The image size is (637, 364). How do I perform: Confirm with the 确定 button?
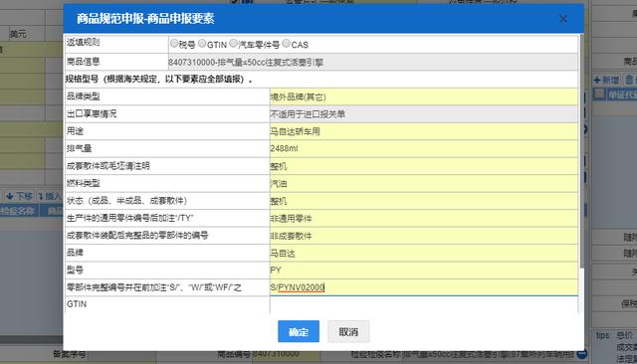299,331
